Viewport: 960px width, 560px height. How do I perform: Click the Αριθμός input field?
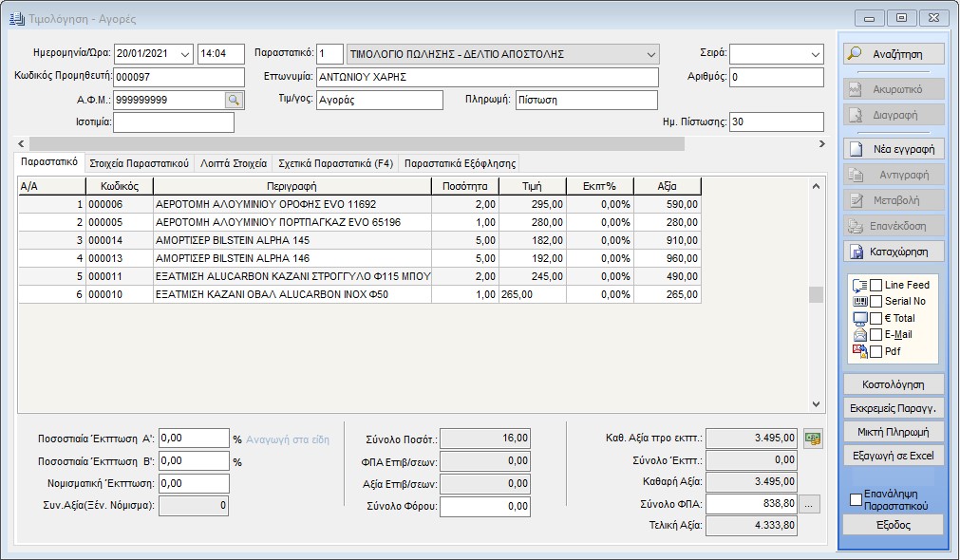point(777,77)
